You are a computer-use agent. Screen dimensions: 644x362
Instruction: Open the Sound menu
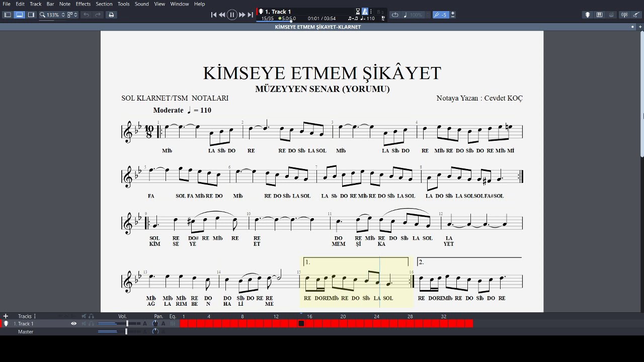coord(141,4)
